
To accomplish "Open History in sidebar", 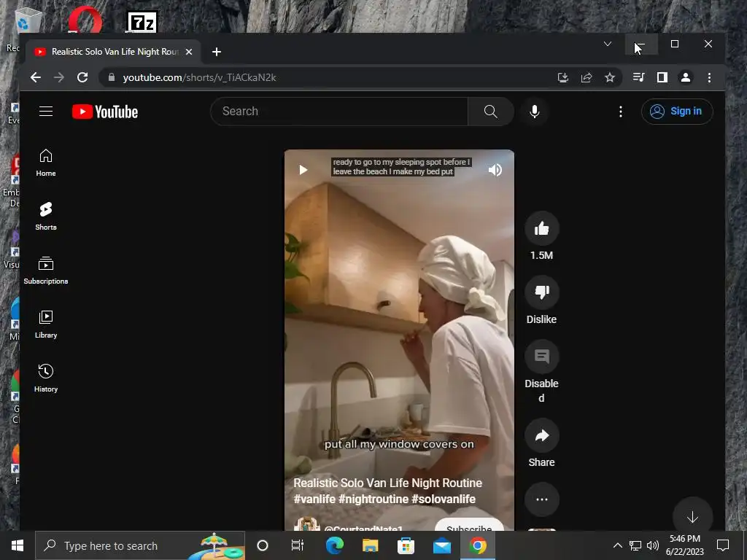I will pyautogui.click(x=46, y=378).
